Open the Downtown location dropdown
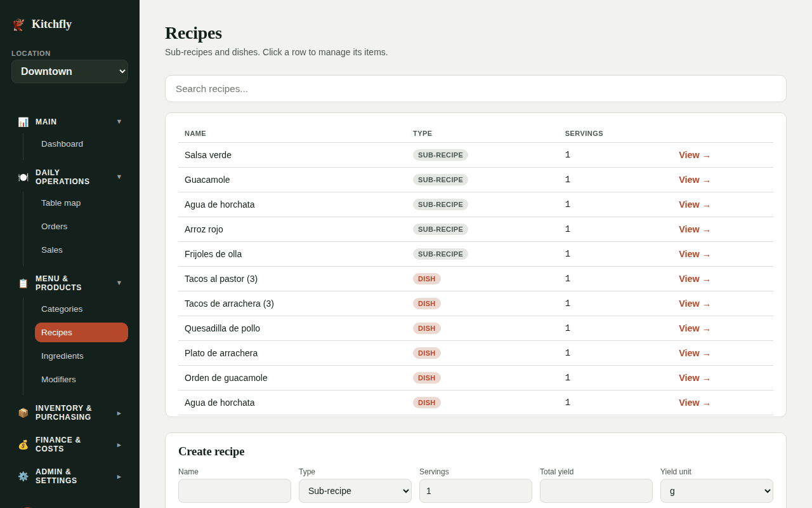This screenshot has width=812, height=508. (x=70, y=72)
